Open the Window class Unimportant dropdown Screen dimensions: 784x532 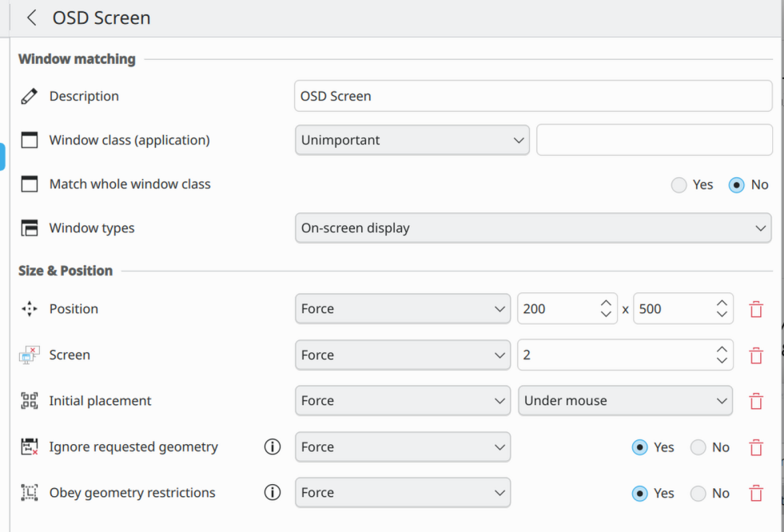point(412,140)
